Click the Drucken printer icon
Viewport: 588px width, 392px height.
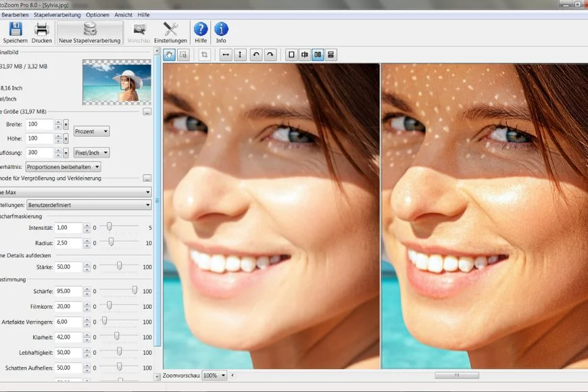pos(42,29)
